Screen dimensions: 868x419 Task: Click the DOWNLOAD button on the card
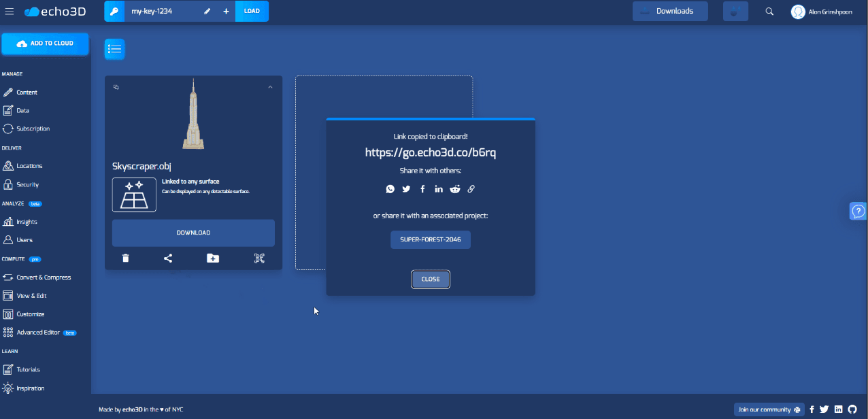193,233
